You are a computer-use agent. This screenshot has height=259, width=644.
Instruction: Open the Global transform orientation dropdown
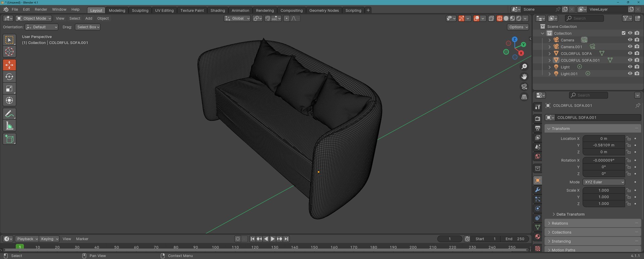[237, 18]
